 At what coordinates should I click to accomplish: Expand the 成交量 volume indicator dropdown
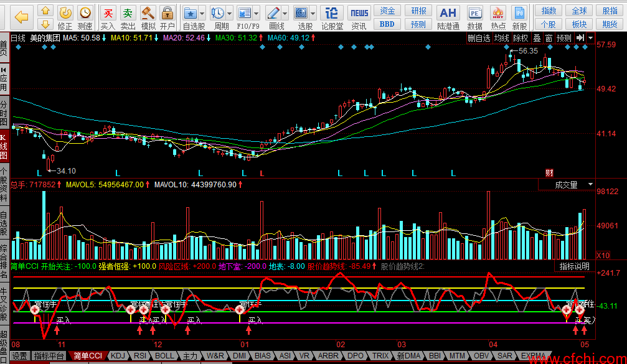[589, 185]
